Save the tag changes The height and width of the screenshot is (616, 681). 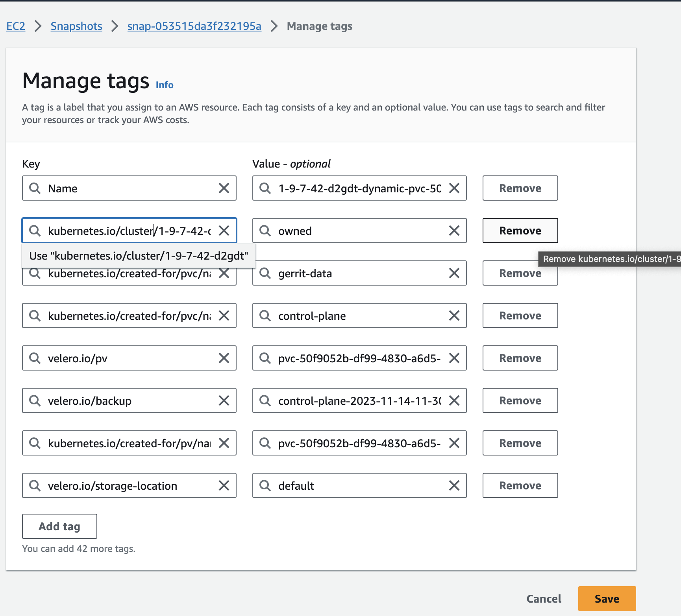(607, 599)
